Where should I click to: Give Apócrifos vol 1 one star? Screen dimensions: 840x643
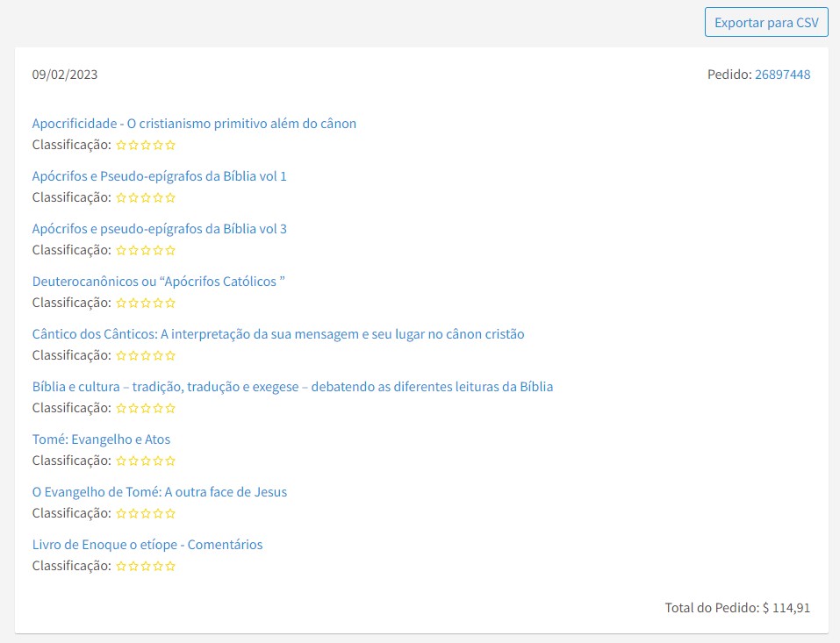(121, 197)
